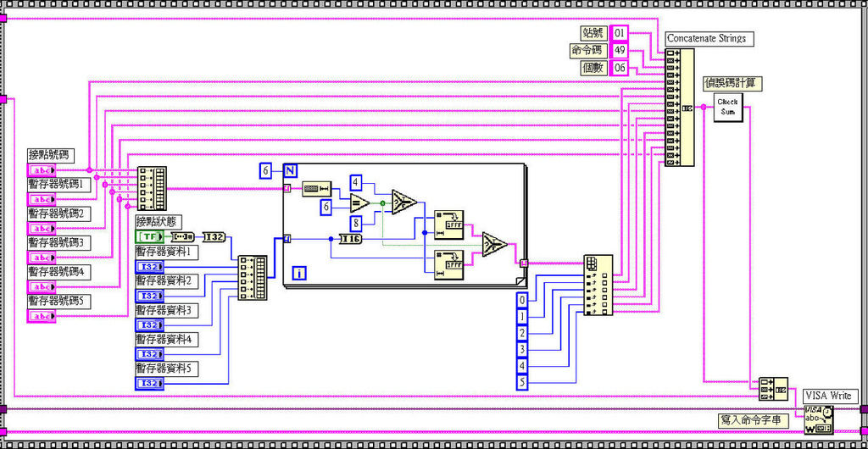Click the 暫存器資料3 I32 terminal
Image resolution: width=868 pixels, height=449 pixels.
click(149, 325)
